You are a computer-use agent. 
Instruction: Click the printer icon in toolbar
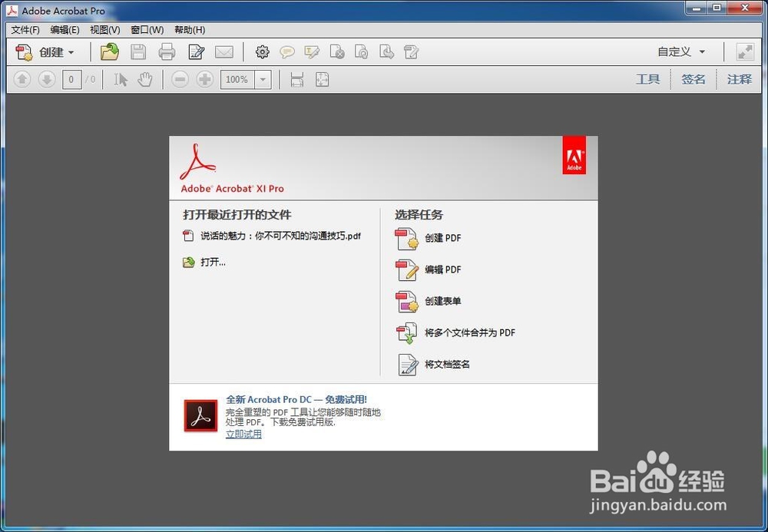click(x=167, y=52)
